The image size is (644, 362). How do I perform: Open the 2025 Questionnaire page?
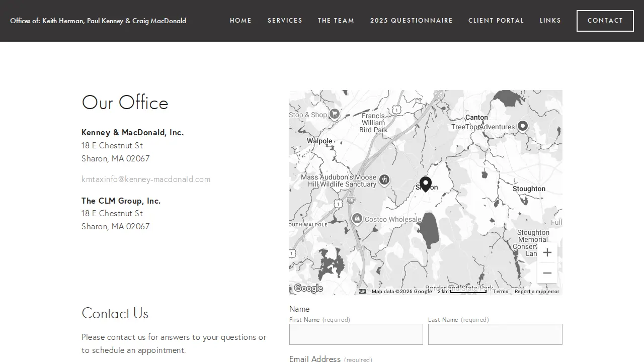(x=412, y=21)
